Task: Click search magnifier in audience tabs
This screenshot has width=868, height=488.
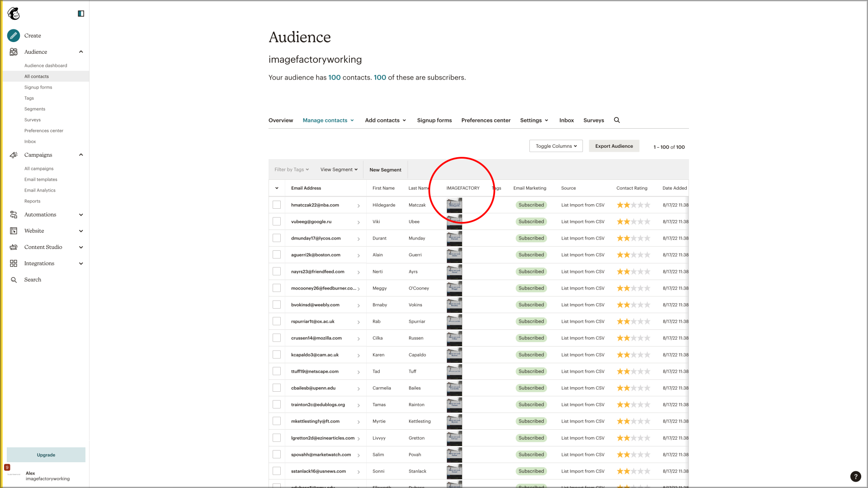Action: point(617,120)
